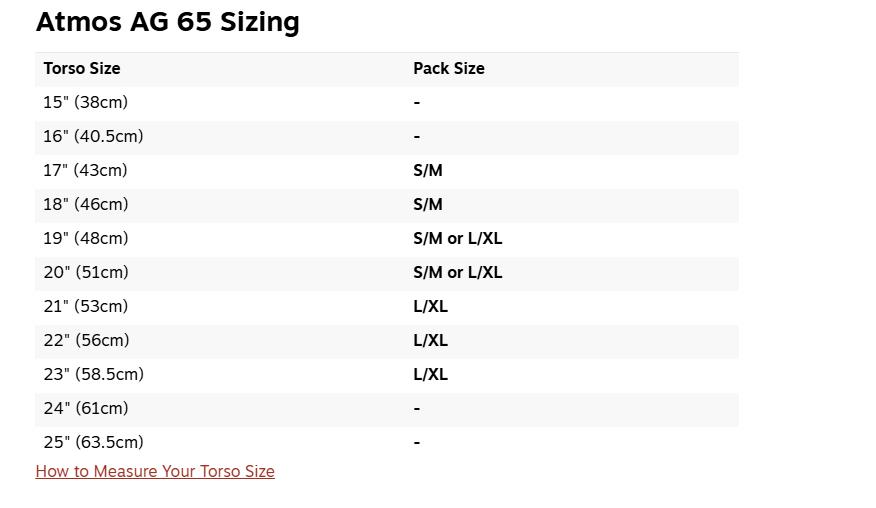
Task: Click the Atmos AG 65 Sizing heading
Action: click(168, 22)
